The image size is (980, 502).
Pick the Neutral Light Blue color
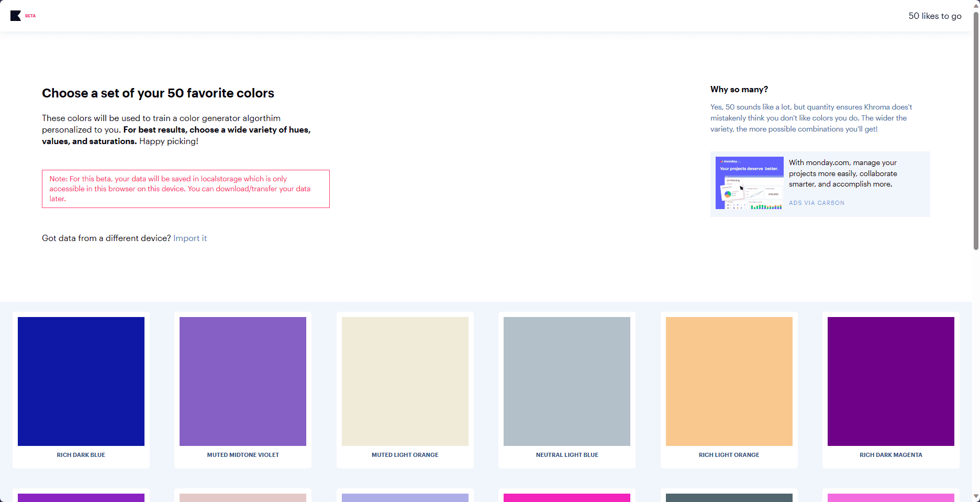coord(567,381)
